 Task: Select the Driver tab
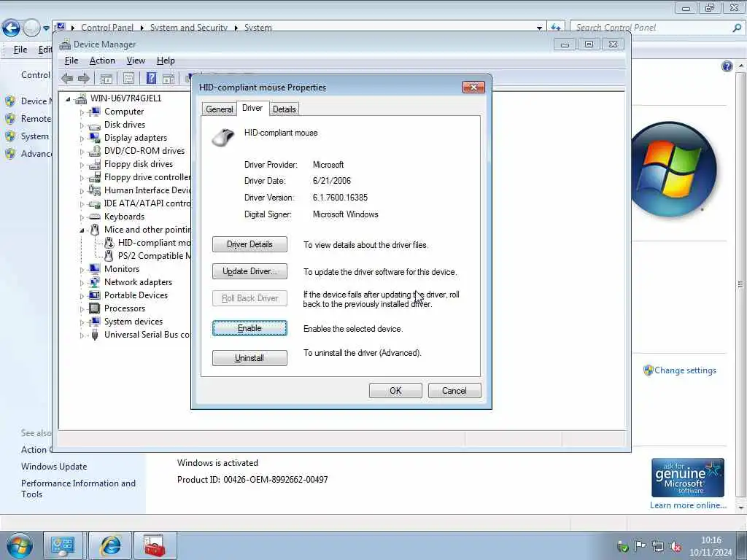(252, 108)
